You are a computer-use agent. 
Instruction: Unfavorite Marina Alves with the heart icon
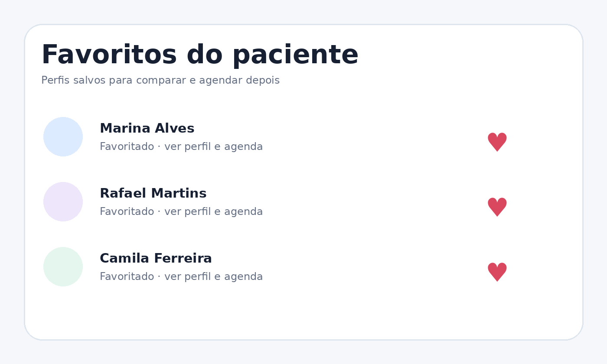click(x=497, y=142)
